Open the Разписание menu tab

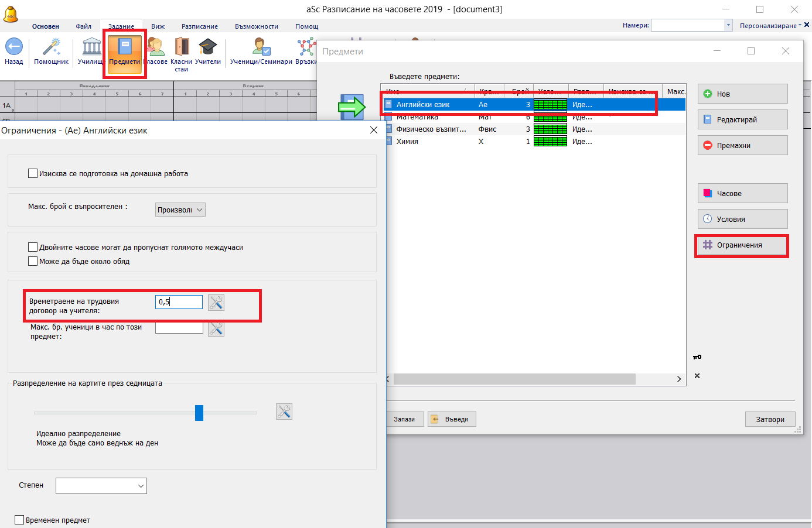(x=199, y=26)
